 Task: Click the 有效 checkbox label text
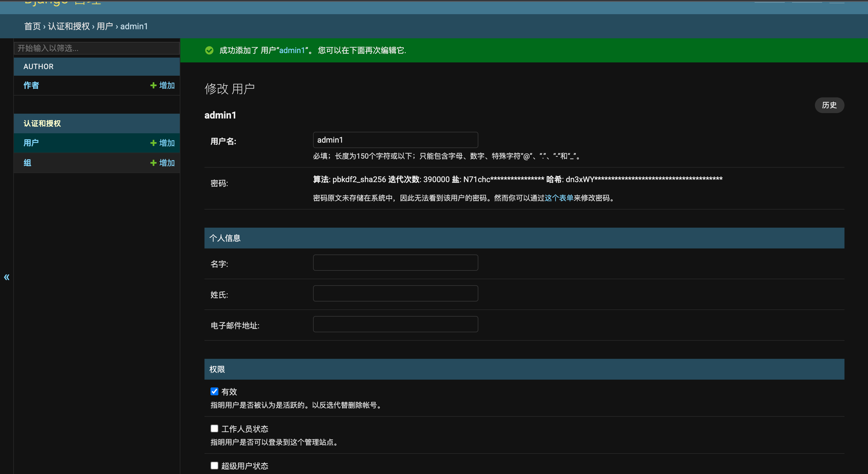tap(229, 391)
